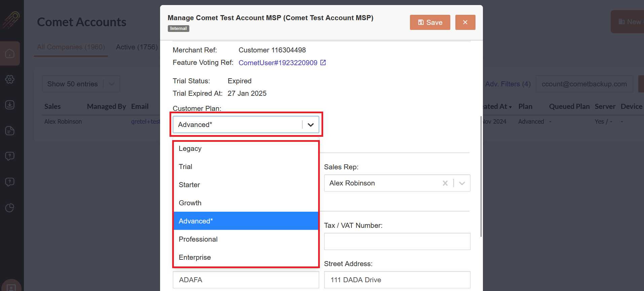Sort the table by Email column
This screenshot has width=644, height=291.
coord(140,107)
